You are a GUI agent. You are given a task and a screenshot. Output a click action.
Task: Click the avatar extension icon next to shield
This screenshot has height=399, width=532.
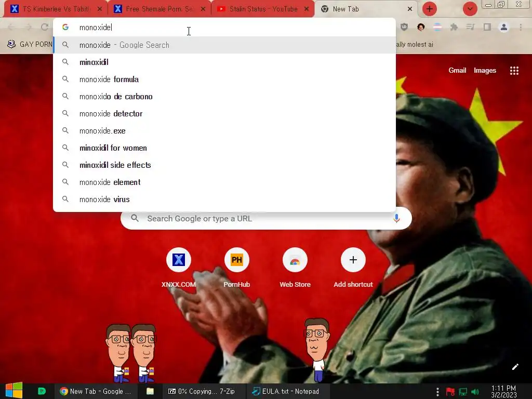pos(421,27)
